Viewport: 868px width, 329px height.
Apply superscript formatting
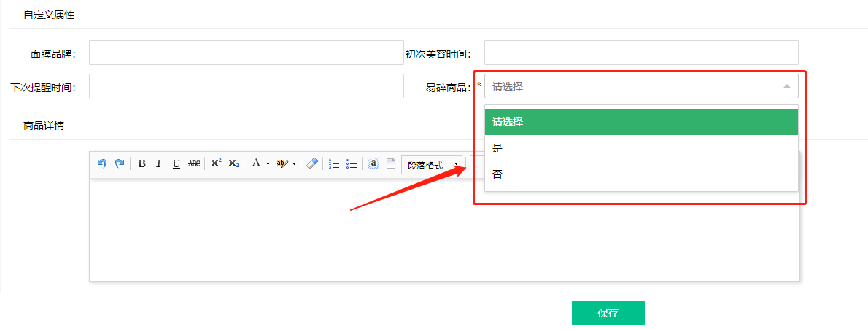click(216, 163)
